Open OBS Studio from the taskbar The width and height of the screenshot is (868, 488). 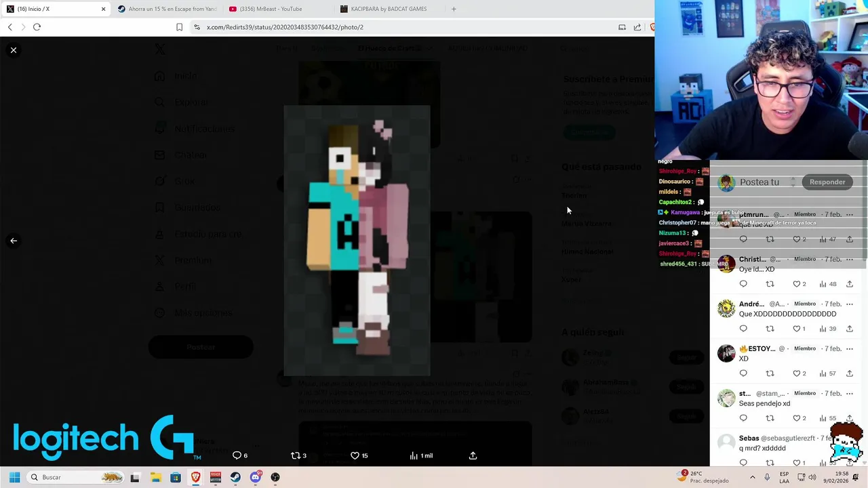(x=275, y=477)
